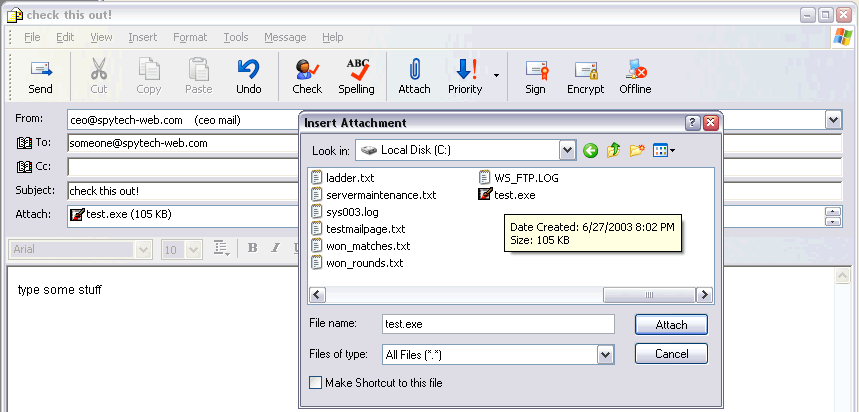Open the Insert menu
Viewport: 859px width, 412px height.
pos(142,37)
